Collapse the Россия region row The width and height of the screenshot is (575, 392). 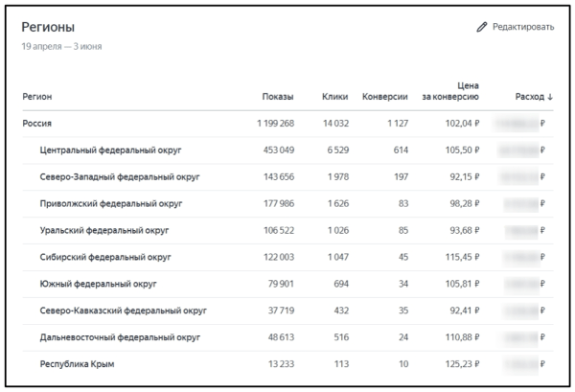coord(36,124)
